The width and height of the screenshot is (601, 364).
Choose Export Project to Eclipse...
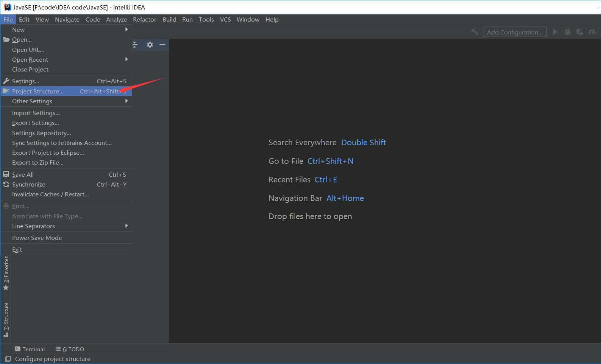coord(66,152)
